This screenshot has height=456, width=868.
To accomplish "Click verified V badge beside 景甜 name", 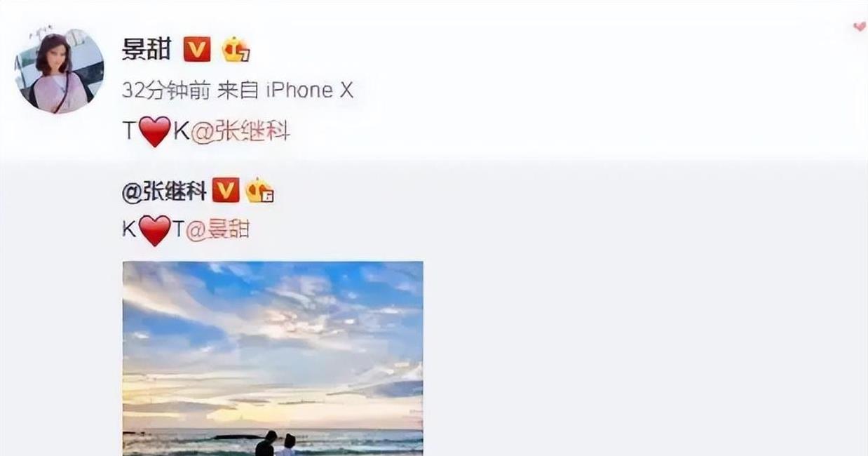I will point(197,49).
